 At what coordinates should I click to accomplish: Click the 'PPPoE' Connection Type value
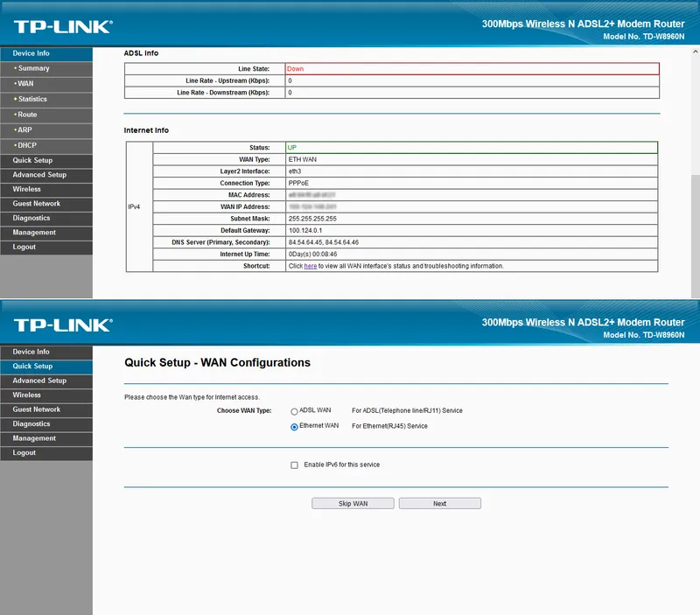click(x=298, y=183)
